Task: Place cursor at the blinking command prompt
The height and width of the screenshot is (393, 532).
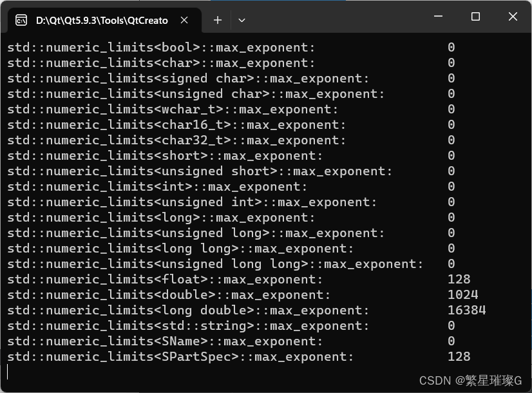Action: (8, 372)
